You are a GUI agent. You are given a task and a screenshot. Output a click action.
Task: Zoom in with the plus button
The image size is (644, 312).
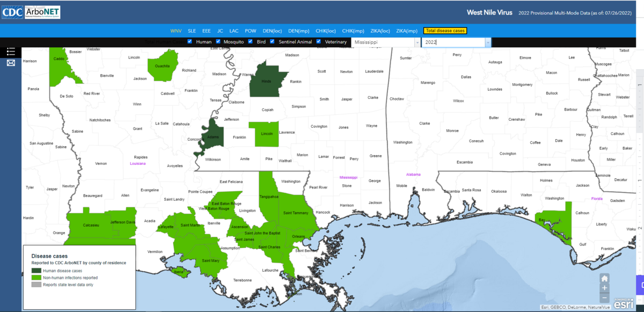(x=604, y=288)
